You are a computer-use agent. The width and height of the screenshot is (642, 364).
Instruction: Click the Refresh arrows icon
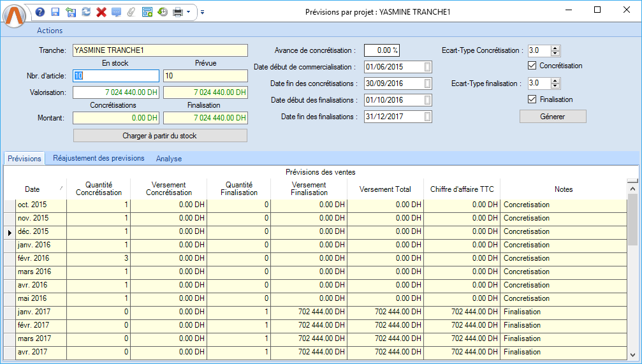click(86, 12)
